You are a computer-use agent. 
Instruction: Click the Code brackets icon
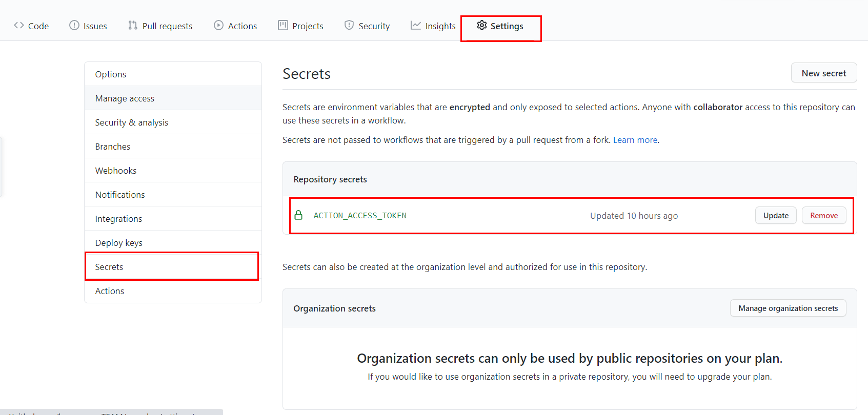click(x=19, y=25)
